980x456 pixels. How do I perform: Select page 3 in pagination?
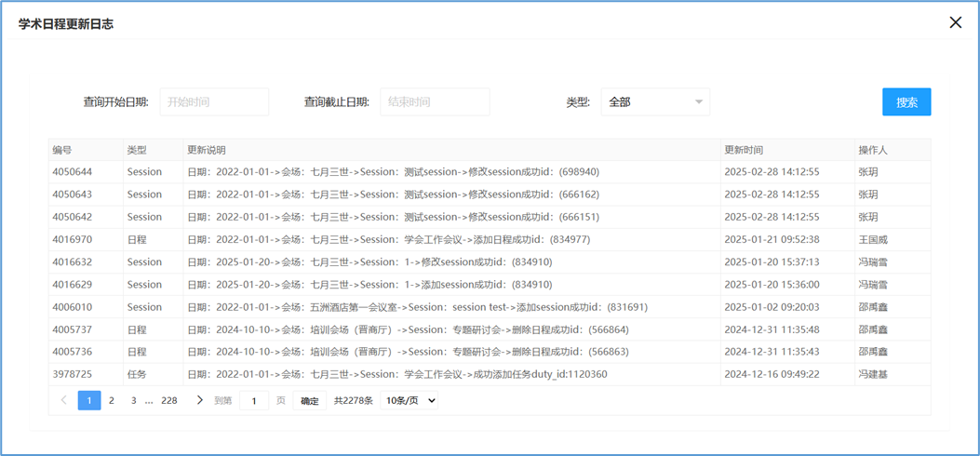pos(133,400)
